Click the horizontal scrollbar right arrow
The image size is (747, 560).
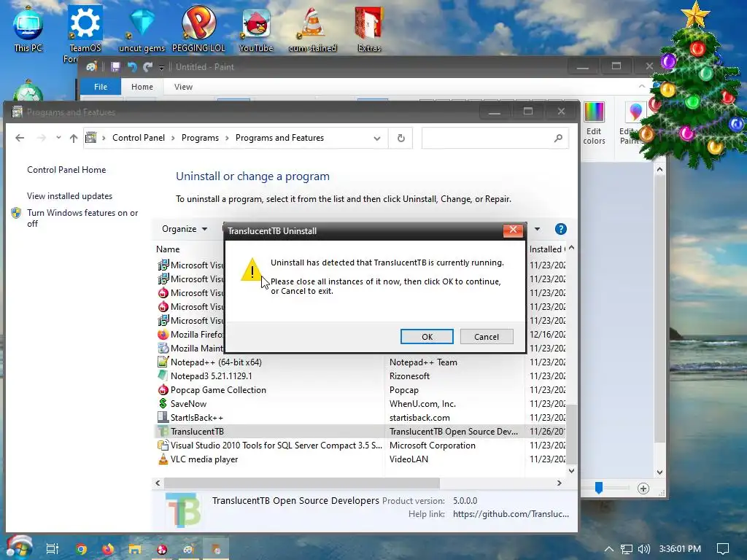(x=560, y=483)
